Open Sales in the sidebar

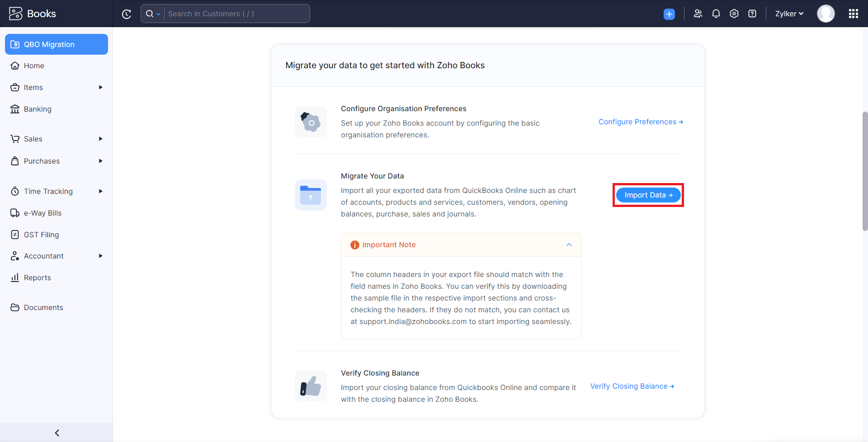click(57, 139)
